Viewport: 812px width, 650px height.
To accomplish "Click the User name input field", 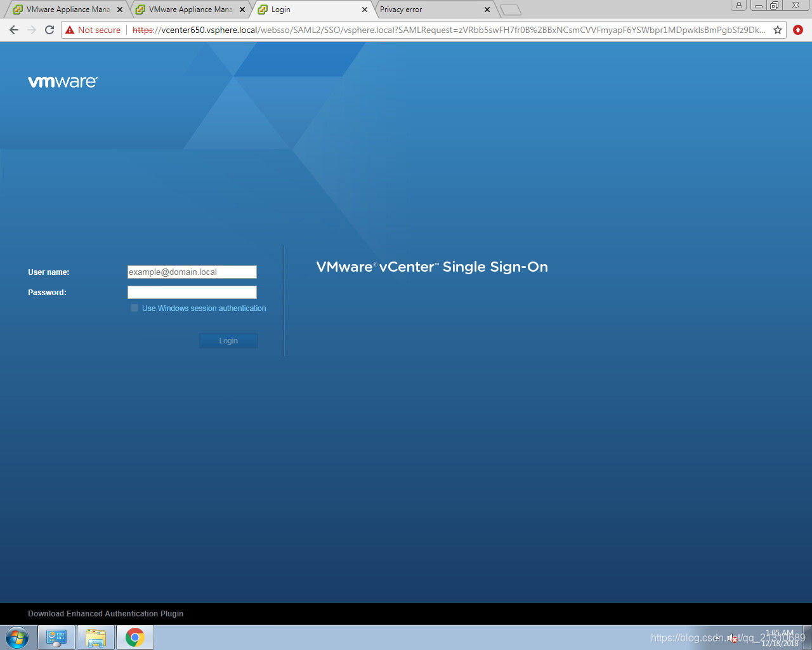I will (x=192, y=272).
